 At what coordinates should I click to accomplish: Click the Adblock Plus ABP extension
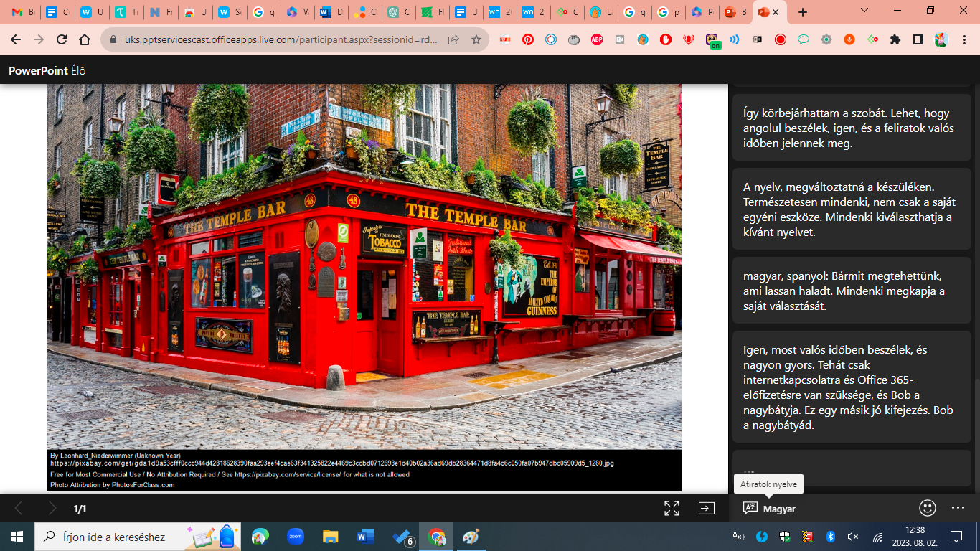[x=597, y=40]
